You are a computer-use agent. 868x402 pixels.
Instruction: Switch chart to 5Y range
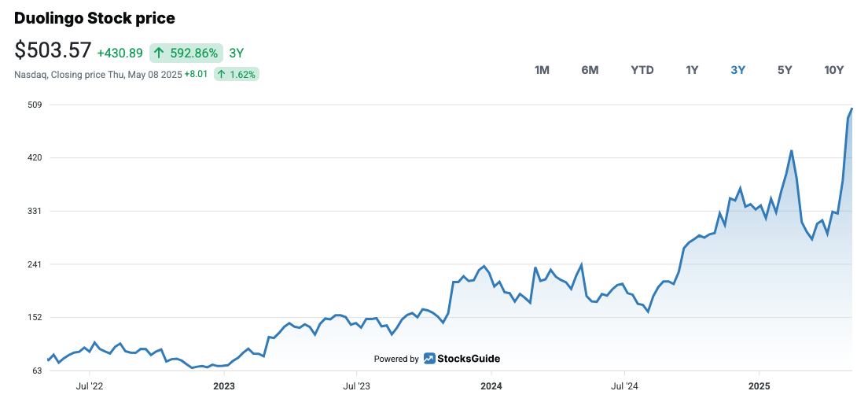[785, 70]
